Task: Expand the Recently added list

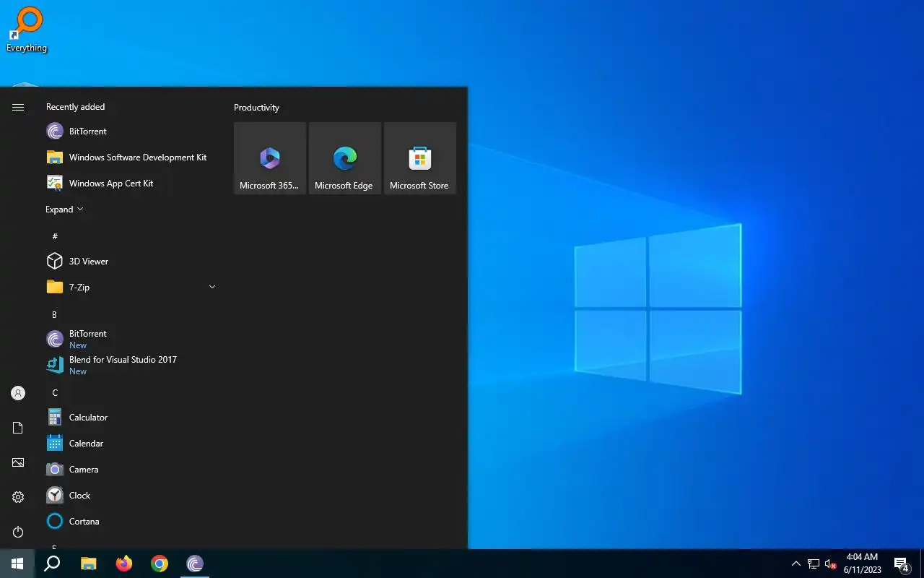Action: [x=64, y=210]
